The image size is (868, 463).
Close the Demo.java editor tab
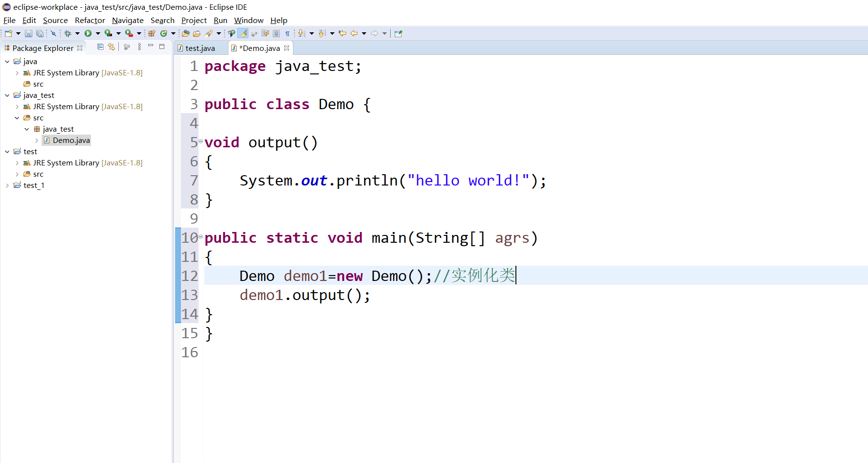287,47
